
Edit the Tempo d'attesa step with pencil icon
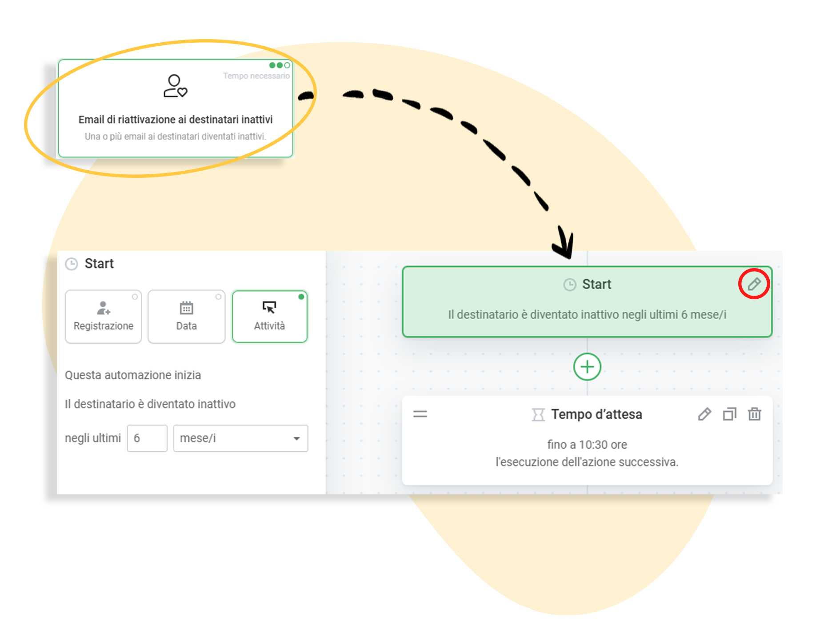pos(704,414)
